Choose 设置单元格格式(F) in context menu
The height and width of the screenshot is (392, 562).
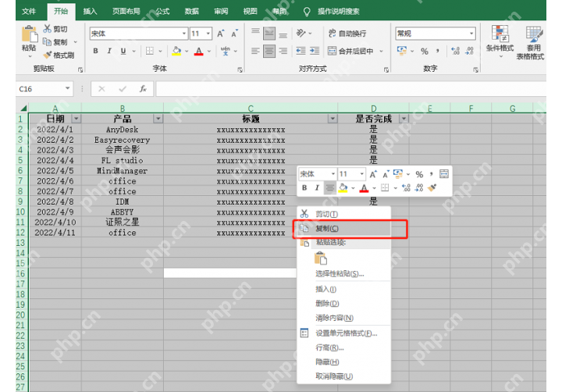tap(343, 333)
